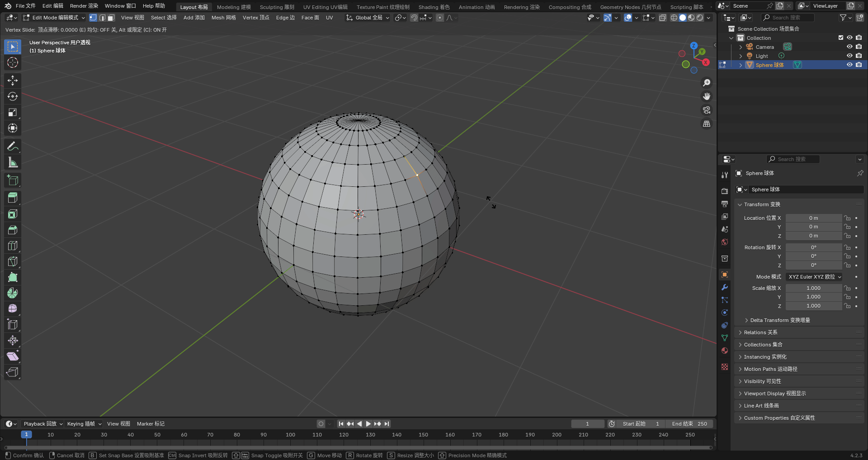This screenshot has width=868, height=460.
Task: Click the Scale X value slider field
Action: pyautogui.click(x=813, y=288)
